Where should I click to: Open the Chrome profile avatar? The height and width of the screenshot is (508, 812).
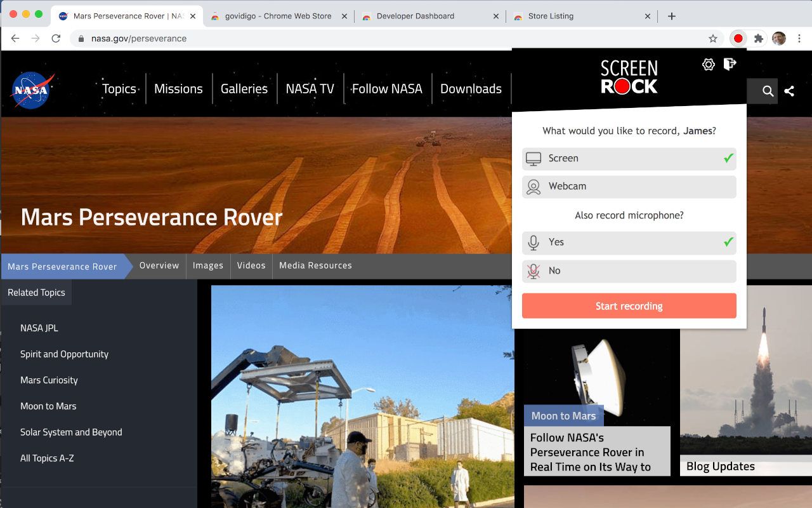pos(779,39)
